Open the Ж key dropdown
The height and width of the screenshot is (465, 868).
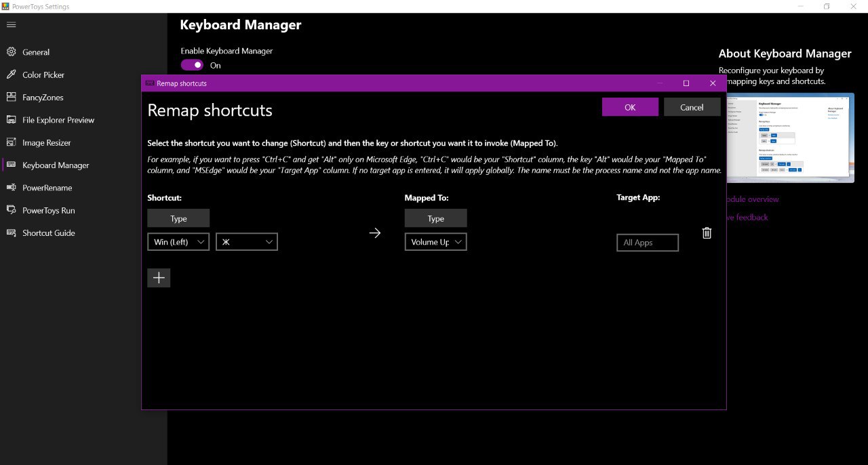tap(247, 242)
